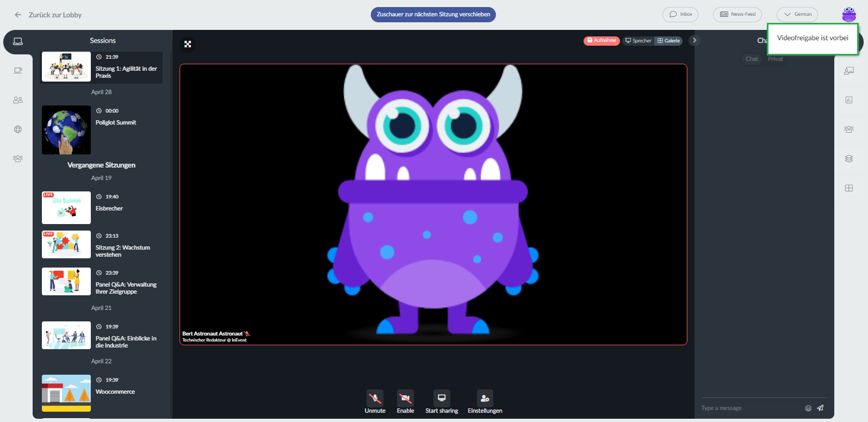Toggle fullscreen with the expand arrows icon

(188, 44)
